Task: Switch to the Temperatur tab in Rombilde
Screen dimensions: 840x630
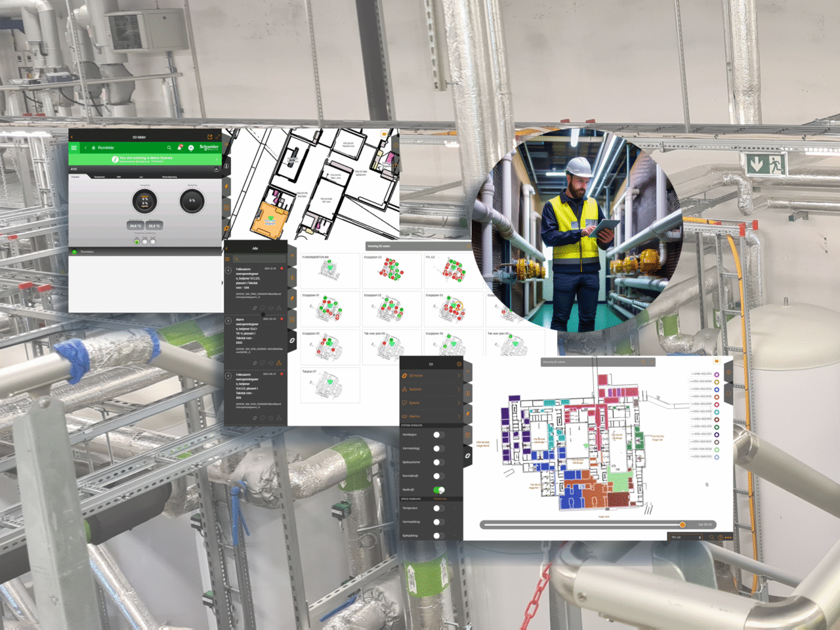Action: point(99,177)
